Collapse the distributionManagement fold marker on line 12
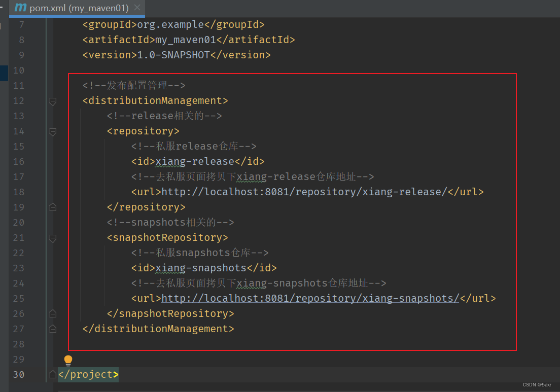The height and width of the screenshot is (392, 560). point(53,101)
